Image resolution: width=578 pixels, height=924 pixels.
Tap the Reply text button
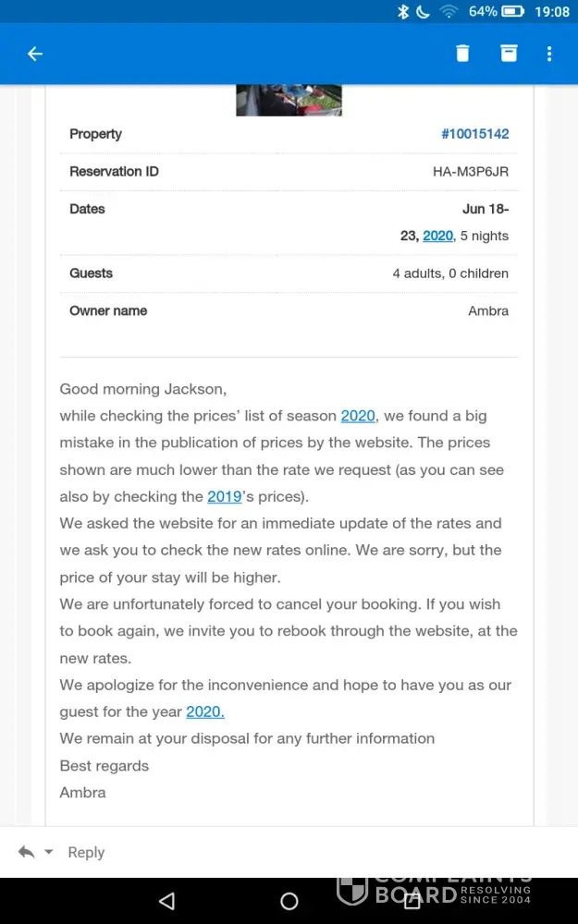(86, 852)
